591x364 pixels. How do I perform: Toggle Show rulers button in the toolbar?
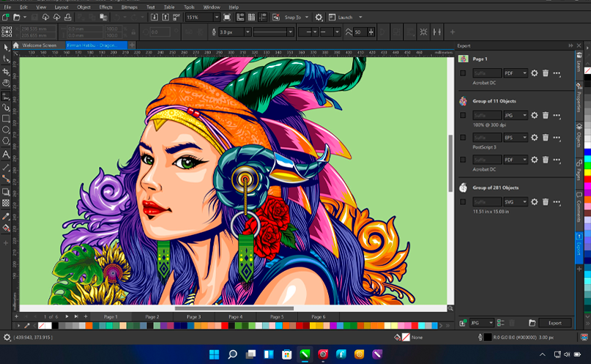240,18
